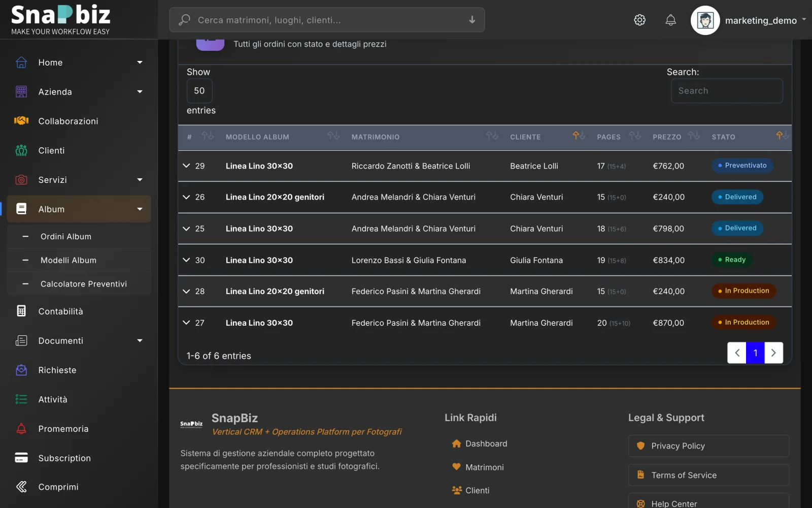The width and height of the screenshot is (812, 508).
Task: Expand the Azienda menu arrow
Action: click(x=140, y=91)
